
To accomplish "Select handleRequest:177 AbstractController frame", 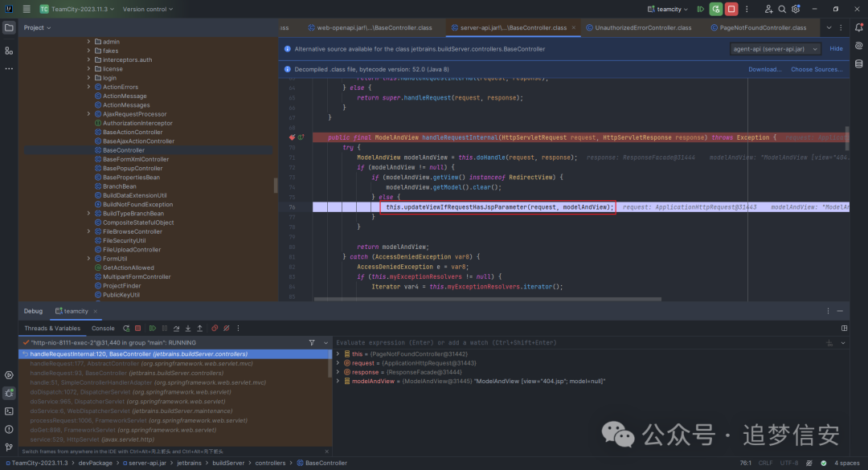I will 174,364.
